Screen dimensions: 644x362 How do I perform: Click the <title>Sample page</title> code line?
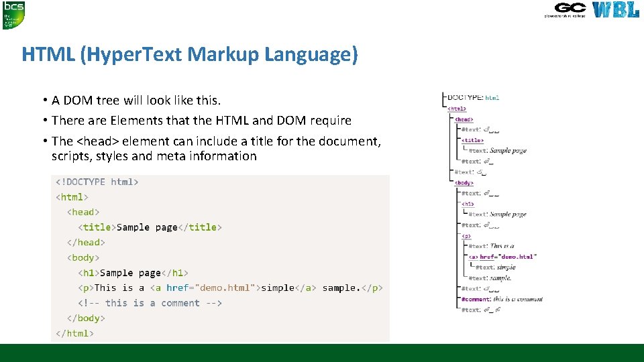point(150,227)
